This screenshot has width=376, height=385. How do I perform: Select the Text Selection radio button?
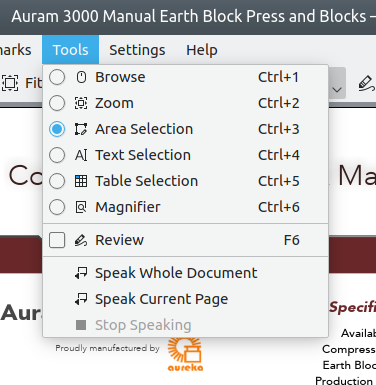57,155
